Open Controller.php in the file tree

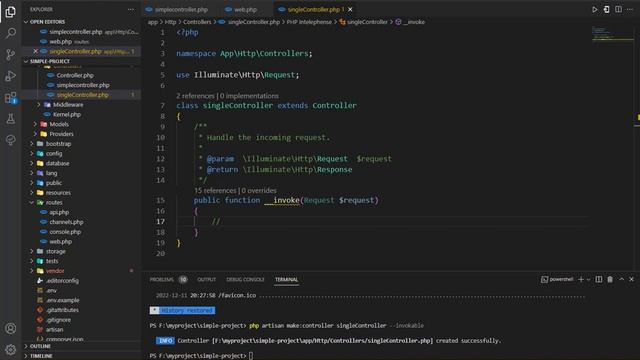pos(75,75)
